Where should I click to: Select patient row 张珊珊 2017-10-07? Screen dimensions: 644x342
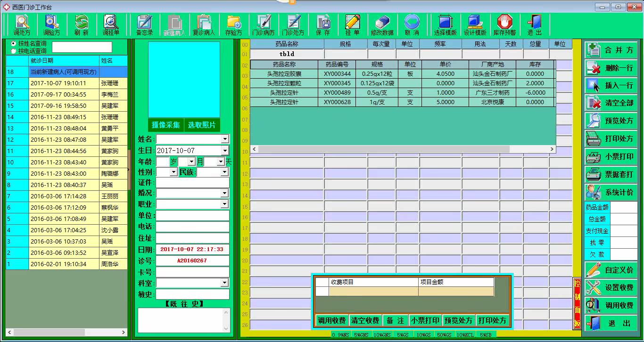[x=66, y=83]
